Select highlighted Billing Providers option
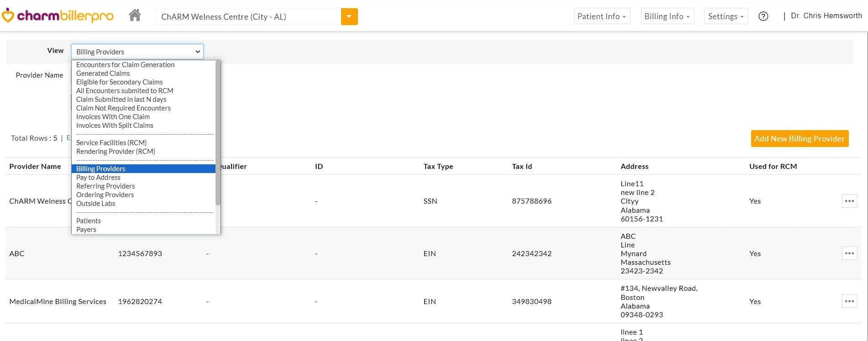The height and width of the screenshot is (341, 868). pyautogui.click(x=143, y=169)
